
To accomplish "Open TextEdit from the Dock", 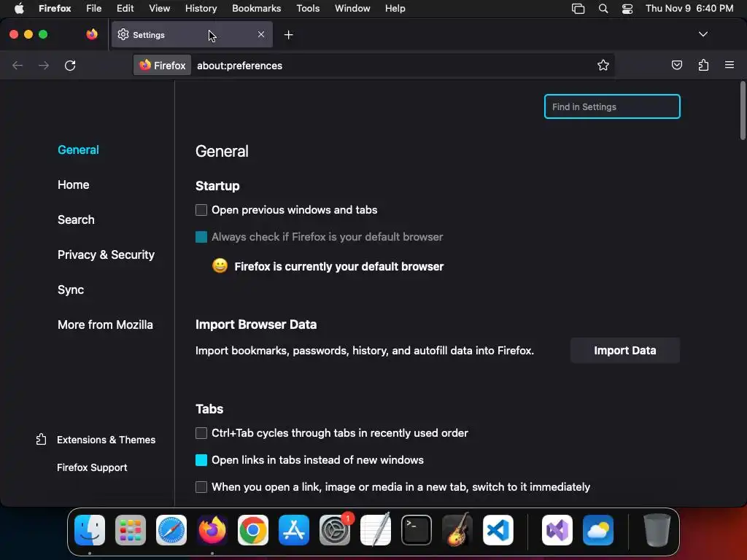I will point(376,530).
